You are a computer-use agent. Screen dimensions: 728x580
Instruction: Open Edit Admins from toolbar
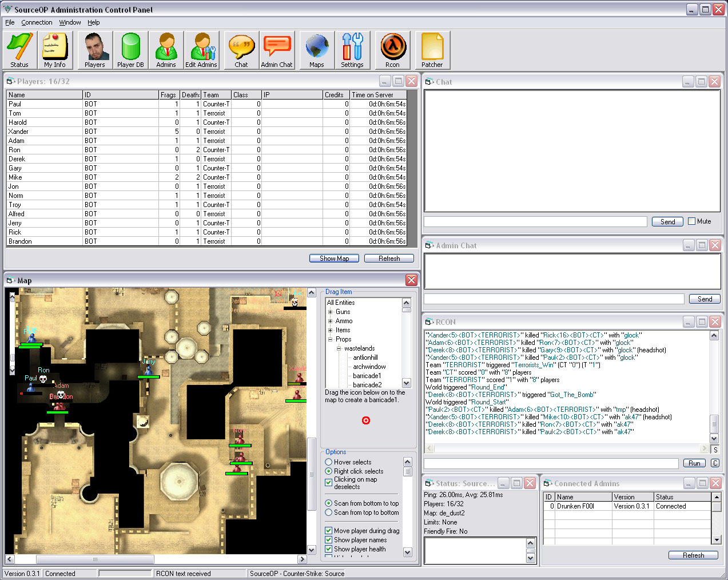pos(201,50)
